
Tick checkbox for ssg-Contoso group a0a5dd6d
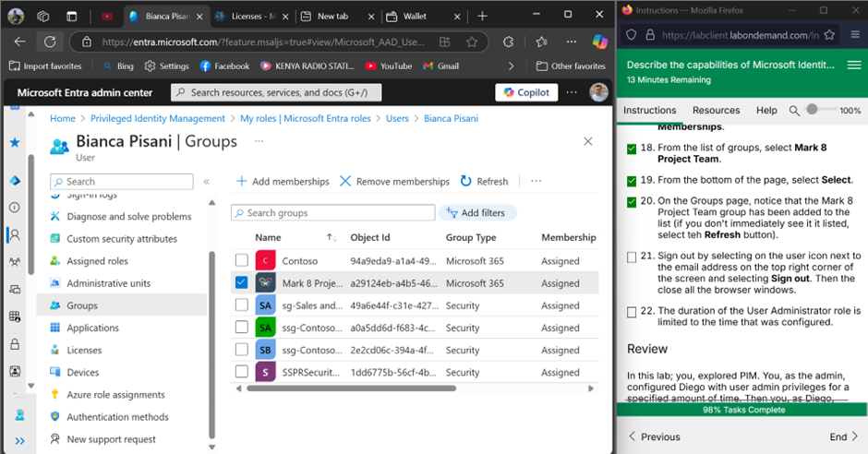click(241, 327)
